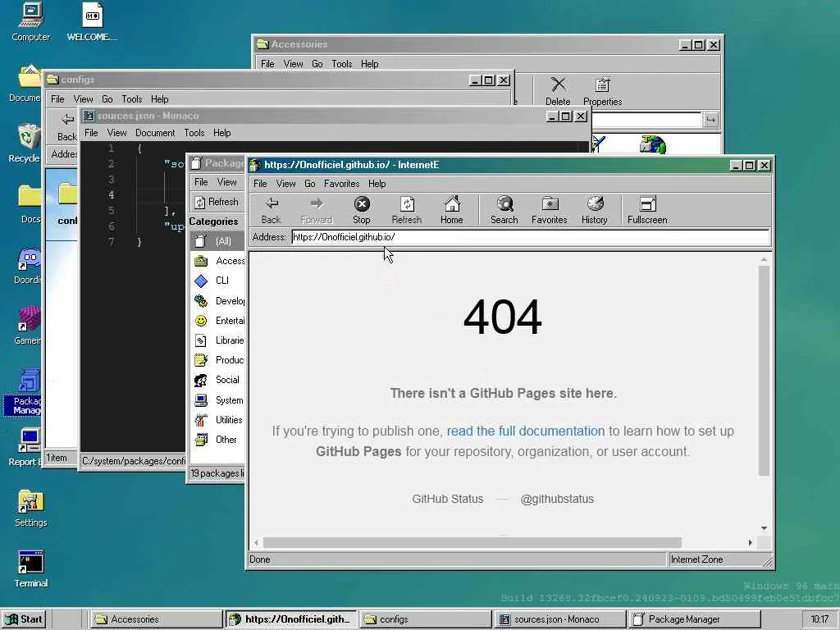Viewport: 840px width, 630px height.
Task: Select the Productivity category in Package Manager
Action: click(217, 360)
